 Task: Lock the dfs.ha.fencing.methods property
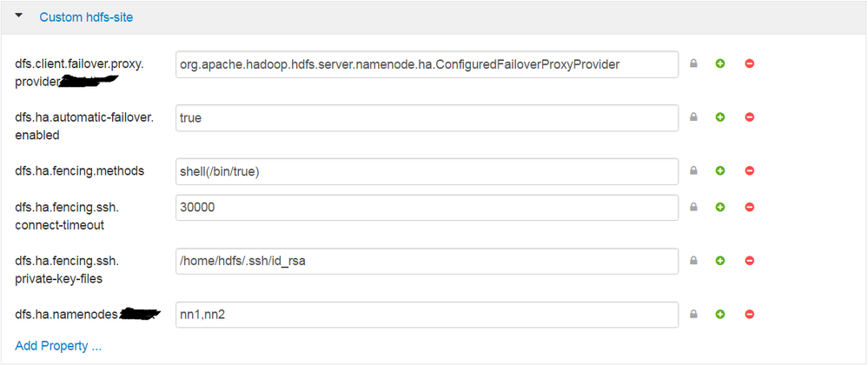pyautogui.click(x=693, y=170)
